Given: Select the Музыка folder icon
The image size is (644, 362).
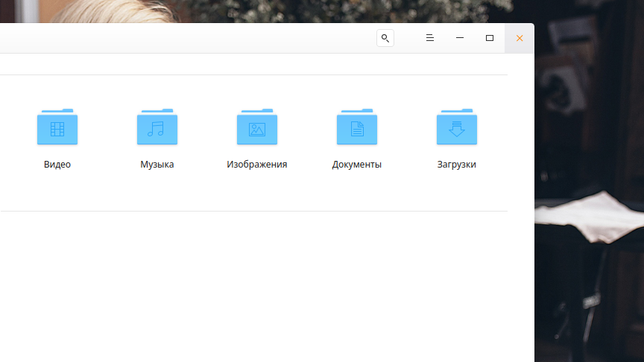Looking at the screenshot, I should pos(157,127).
